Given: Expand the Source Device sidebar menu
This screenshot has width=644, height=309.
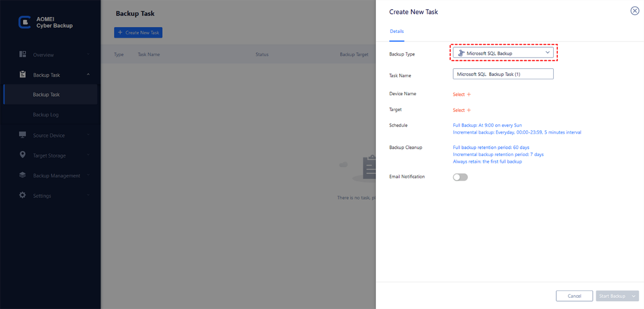Looking at the screenshot, I should tap(88, 135).
